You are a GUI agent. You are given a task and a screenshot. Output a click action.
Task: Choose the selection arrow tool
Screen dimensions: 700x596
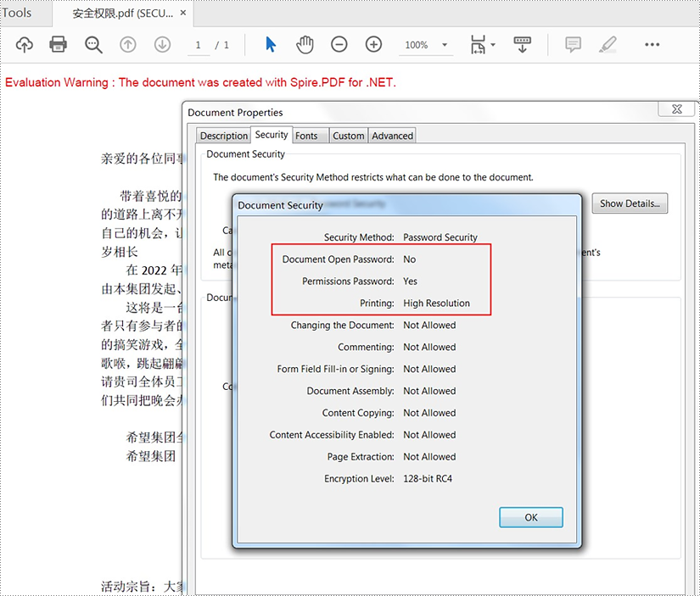tap(271, 45)
